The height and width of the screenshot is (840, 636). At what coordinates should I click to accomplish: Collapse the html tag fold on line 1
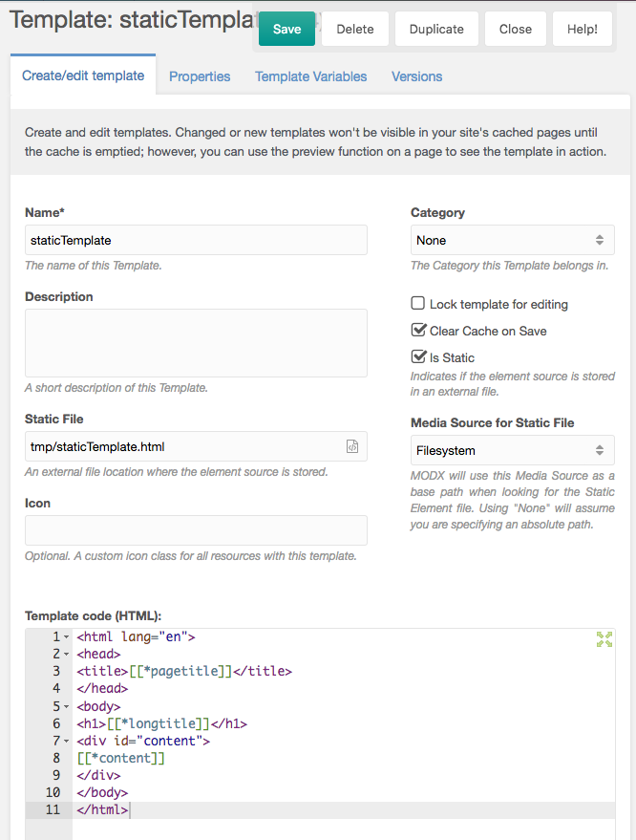tap(67, 637)
